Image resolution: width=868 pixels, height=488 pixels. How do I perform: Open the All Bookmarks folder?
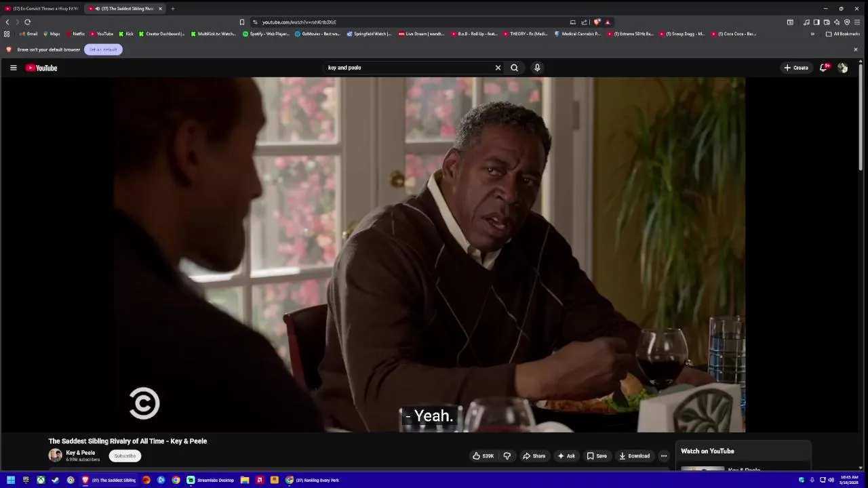tap(843, 34)
